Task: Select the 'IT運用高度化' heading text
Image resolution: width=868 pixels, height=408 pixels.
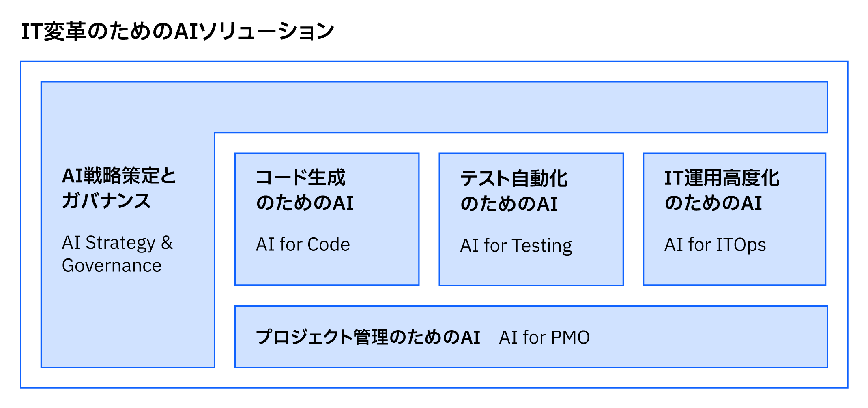Action: point(722,178)
